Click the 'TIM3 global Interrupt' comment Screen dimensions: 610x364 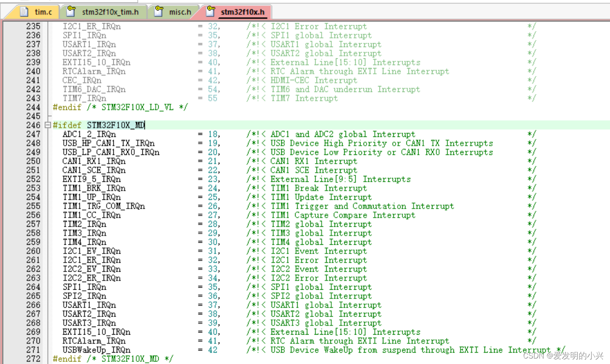point(321,233)
